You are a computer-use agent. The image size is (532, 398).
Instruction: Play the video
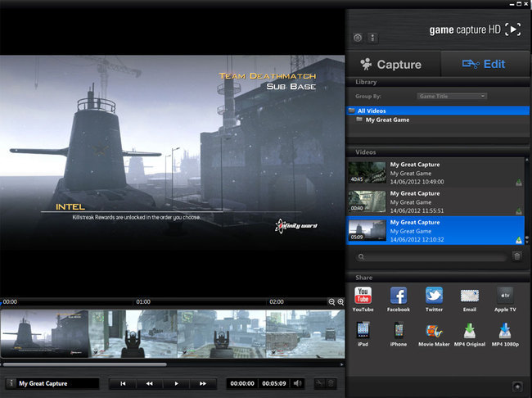(x=176, y=383)
